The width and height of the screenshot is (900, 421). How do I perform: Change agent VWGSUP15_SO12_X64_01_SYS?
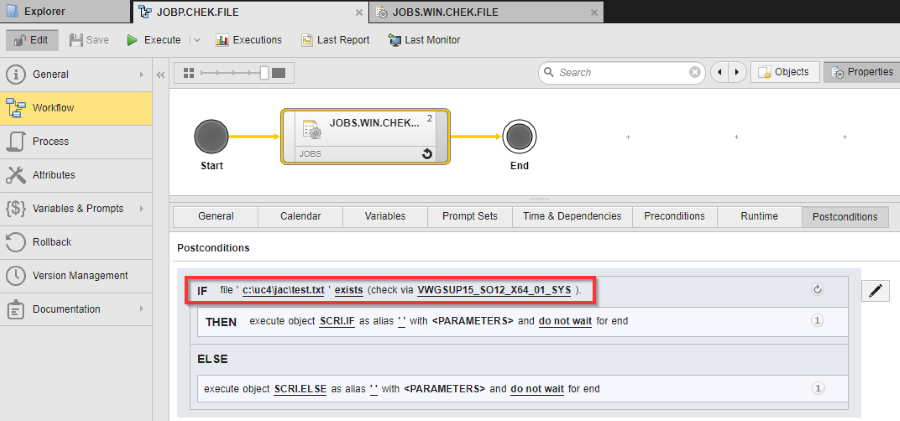pos(494,291)
